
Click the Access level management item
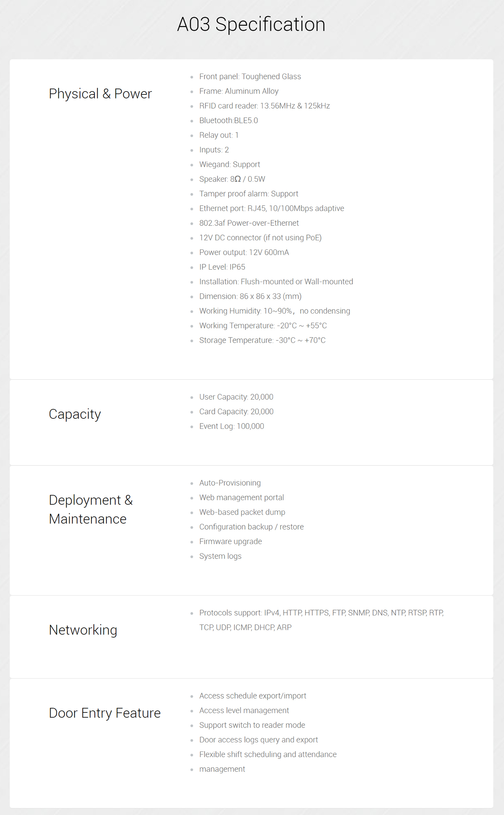(244, 710)
